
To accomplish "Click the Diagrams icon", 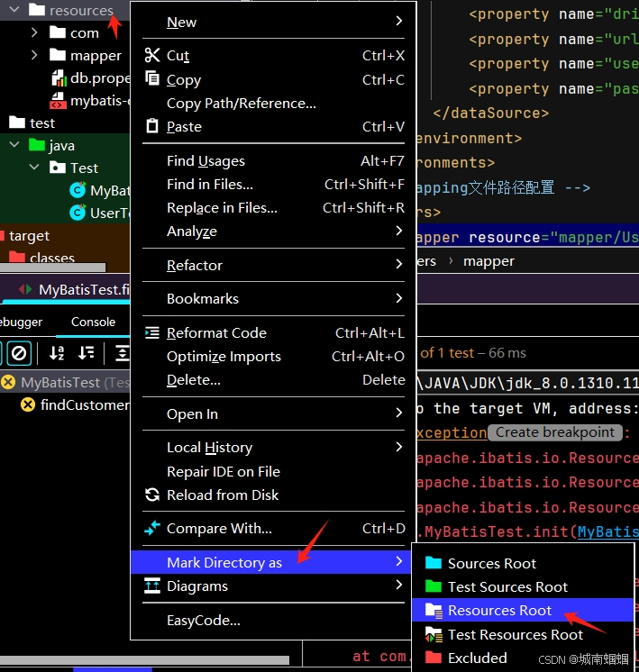I will point(152,586).
